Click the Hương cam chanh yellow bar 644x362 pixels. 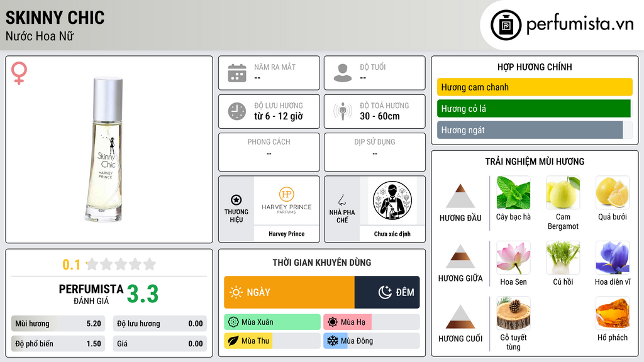(535, 87)
